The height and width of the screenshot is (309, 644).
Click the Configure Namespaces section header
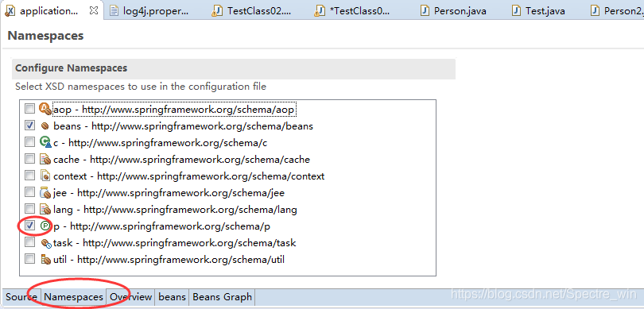(x=234, y=68)
